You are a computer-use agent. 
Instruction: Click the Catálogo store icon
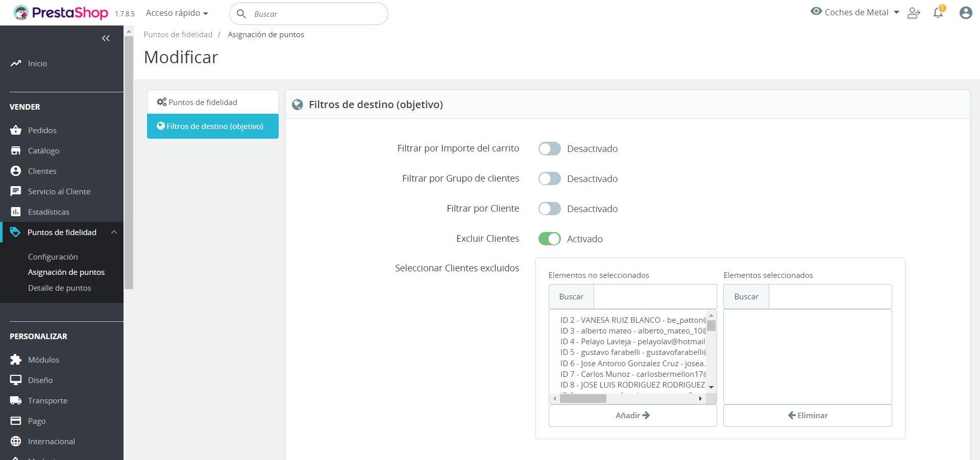pyautogui.click(x=16, y=150)
